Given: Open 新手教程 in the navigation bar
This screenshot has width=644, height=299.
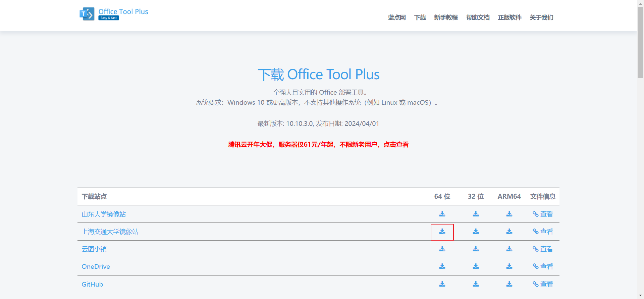Looking at the screenshot, I should [446, 17].
